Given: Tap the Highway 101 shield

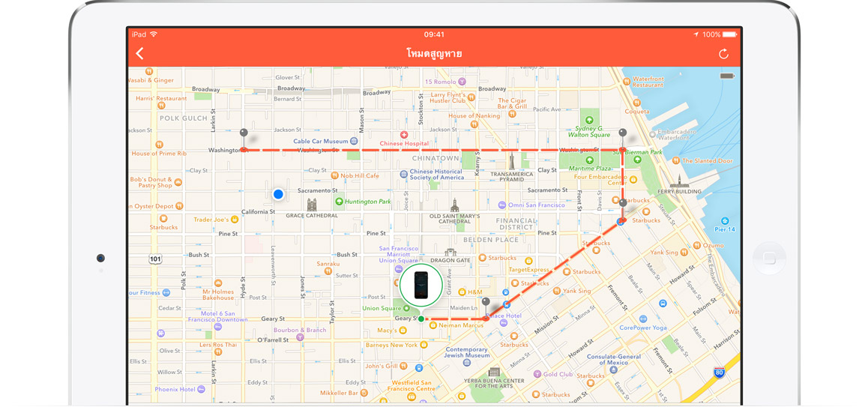Looking at the screenshot, I should [x=156, y=259].
